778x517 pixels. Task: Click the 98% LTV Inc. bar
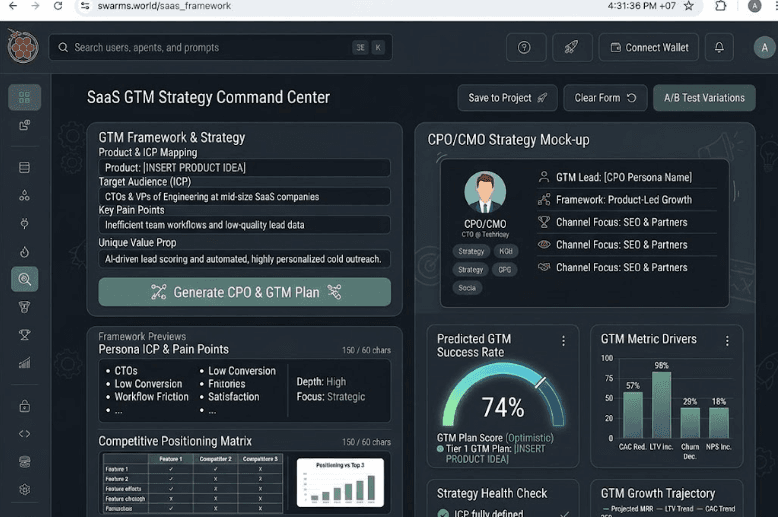tap(661, 405)
